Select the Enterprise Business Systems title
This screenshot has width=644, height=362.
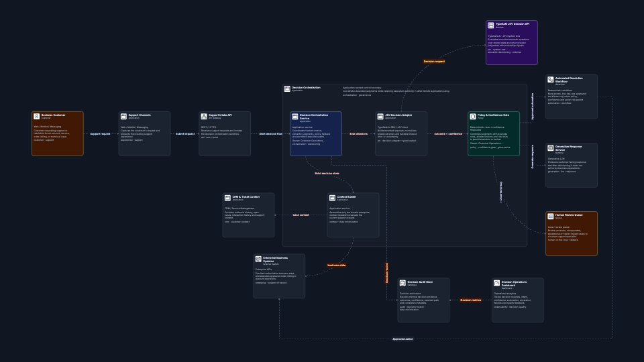[x=275, y=259]
